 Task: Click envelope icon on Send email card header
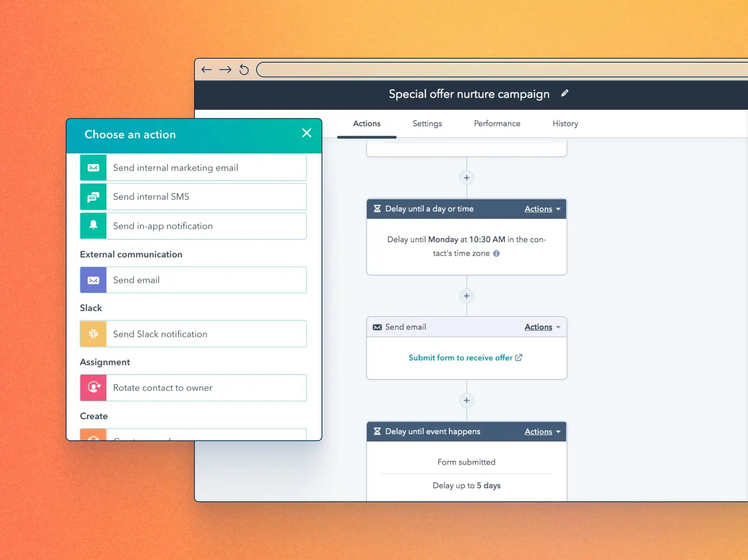(x=377, y=327)
